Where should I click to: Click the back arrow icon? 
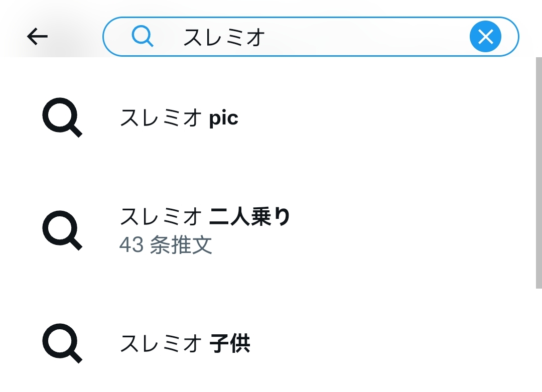coord(37,37)
